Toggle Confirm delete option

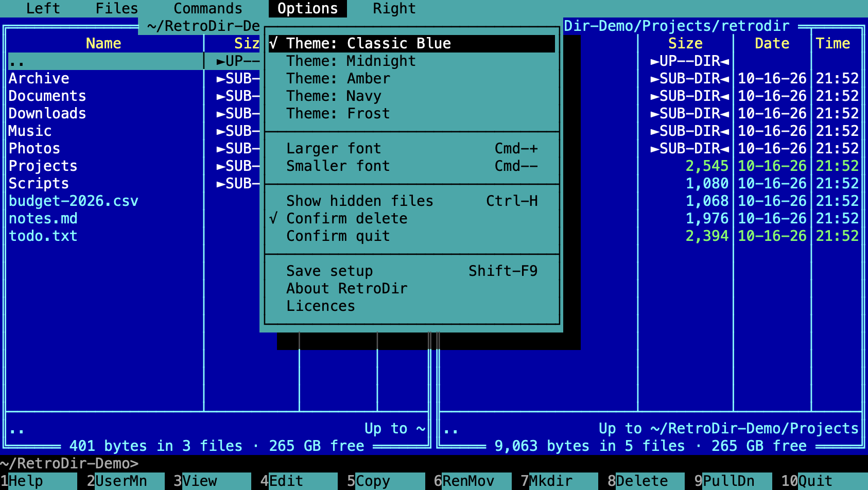(x=412, y=219)
